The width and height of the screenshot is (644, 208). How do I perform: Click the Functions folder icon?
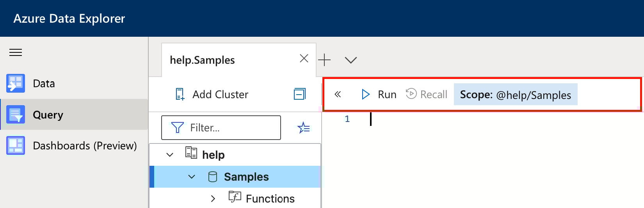tap(235, 197)
